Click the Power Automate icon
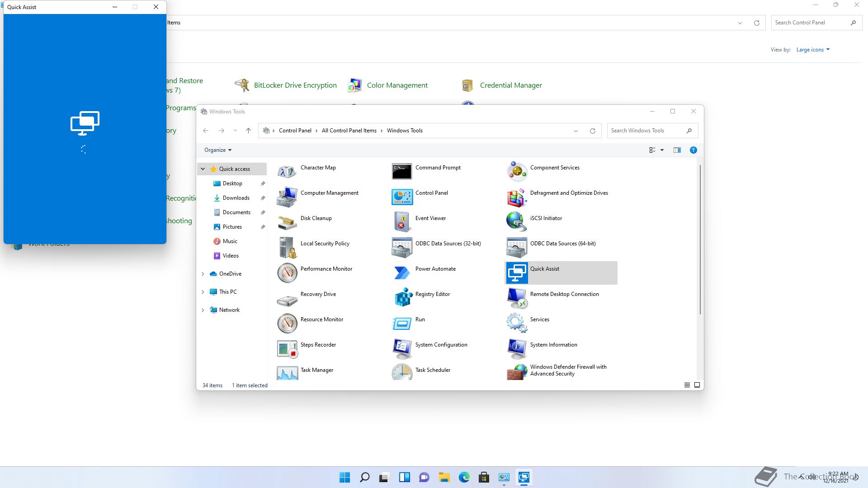This screenshot has width=868, height=488. [402, 272]
